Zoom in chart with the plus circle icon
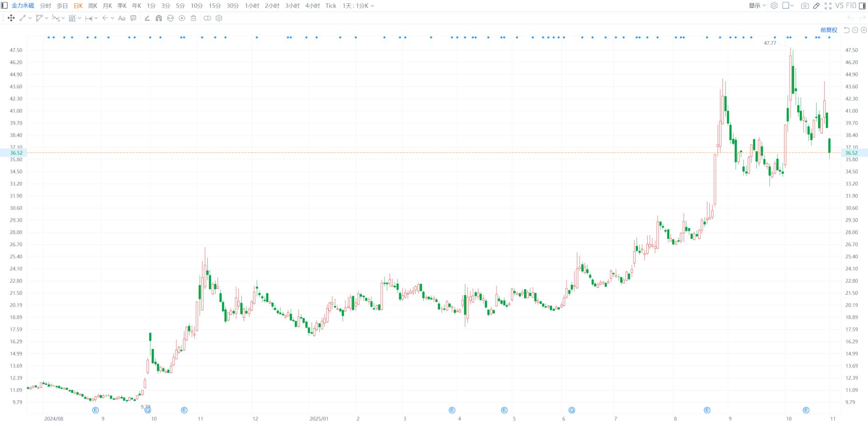 point(864,30)
